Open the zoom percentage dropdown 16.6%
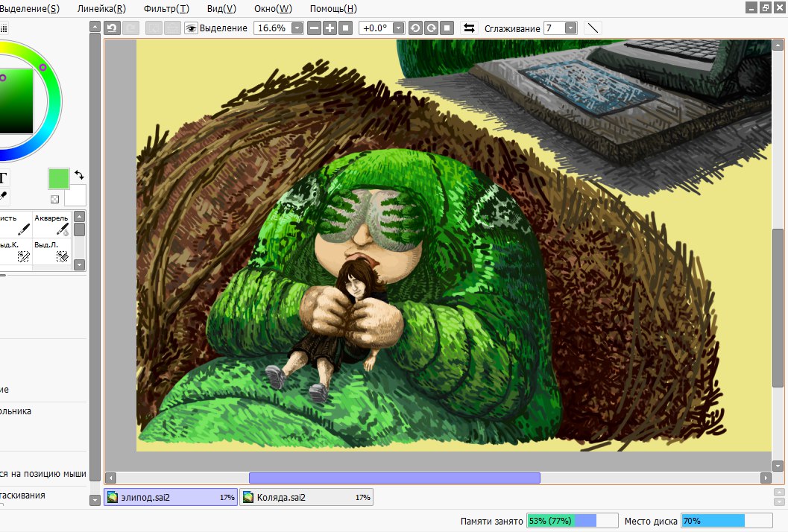Image resolution: width=788 pixels, height=532 pixels. point(297,28)
